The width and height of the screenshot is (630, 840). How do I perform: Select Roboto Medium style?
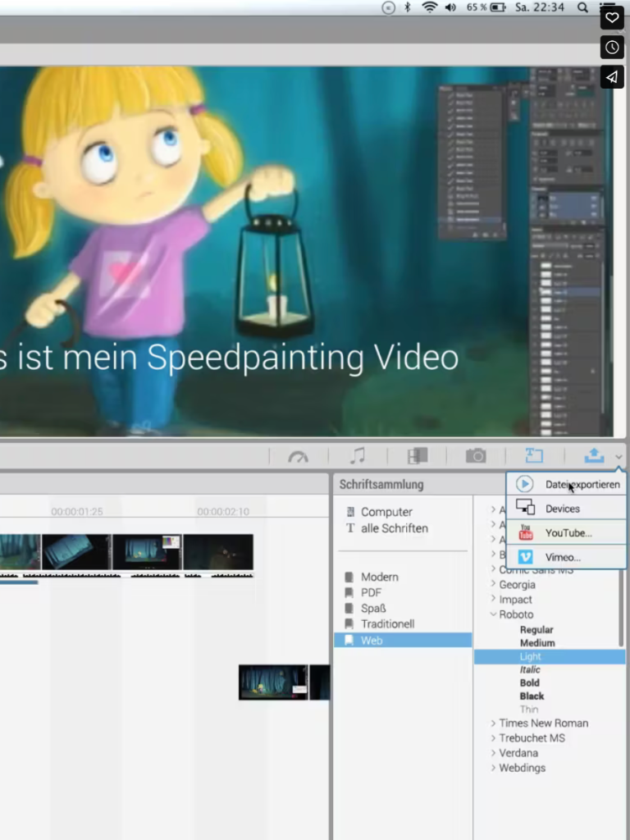537,643
